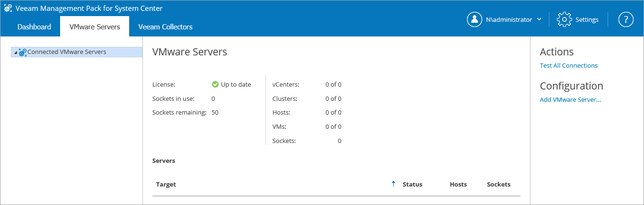Click the Settings gear icon
Screen dimensions: 644x205
pyautogui.click(x=565, y=19)
